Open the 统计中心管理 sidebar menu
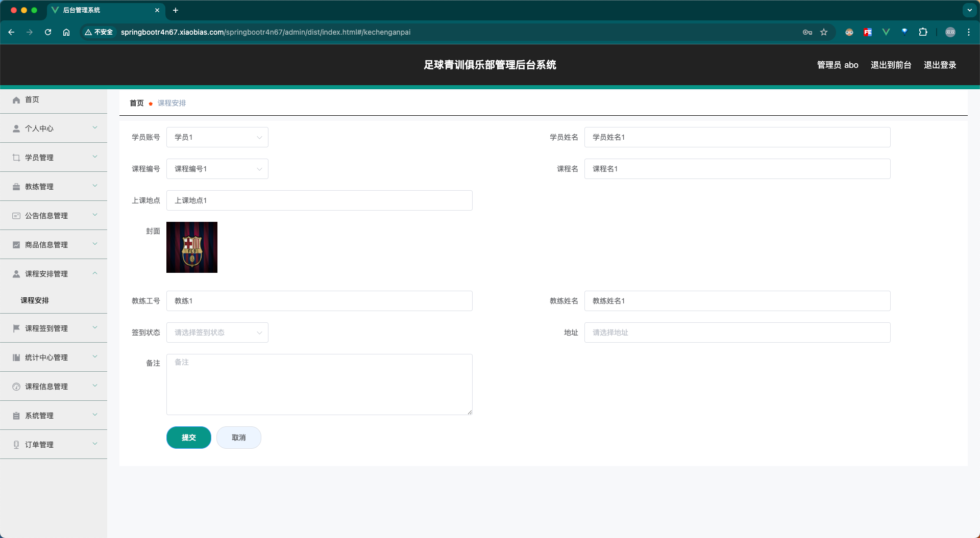 pyautogui.click(x=54, y=357)
